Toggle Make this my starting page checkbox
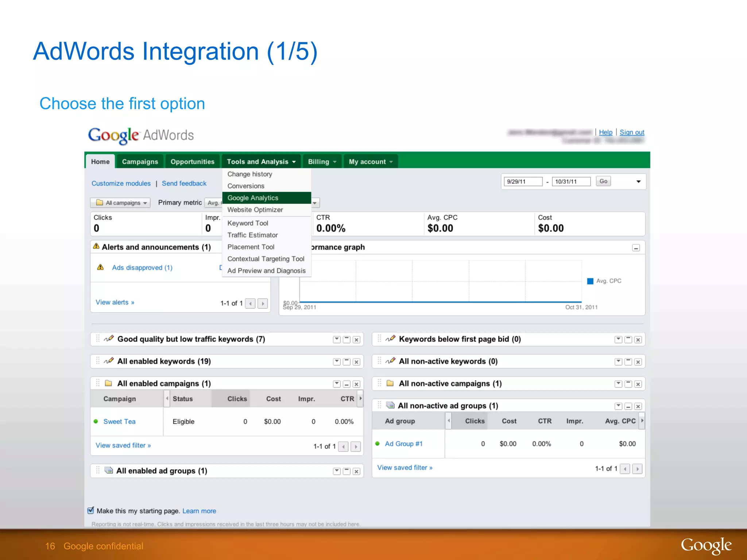Screen dimensions: 747x560 tap(91, 510)
